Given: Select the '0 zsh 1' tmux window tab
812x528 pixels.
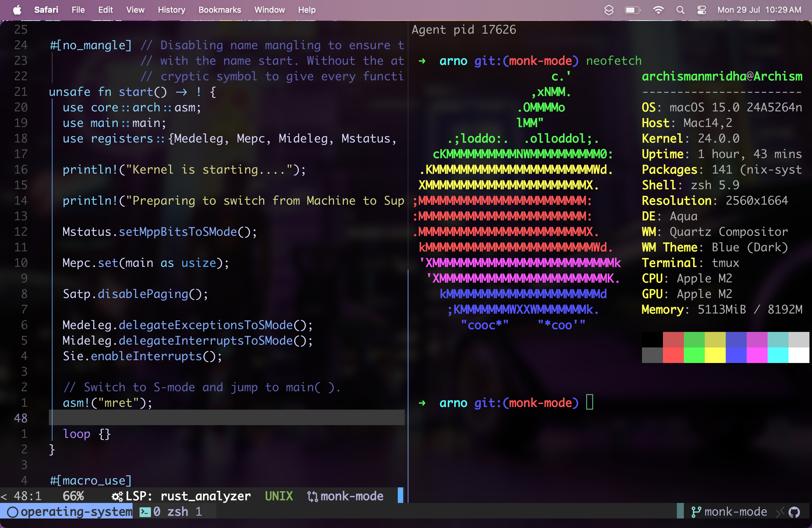Looking at the screenshot, I should point(174,511).
